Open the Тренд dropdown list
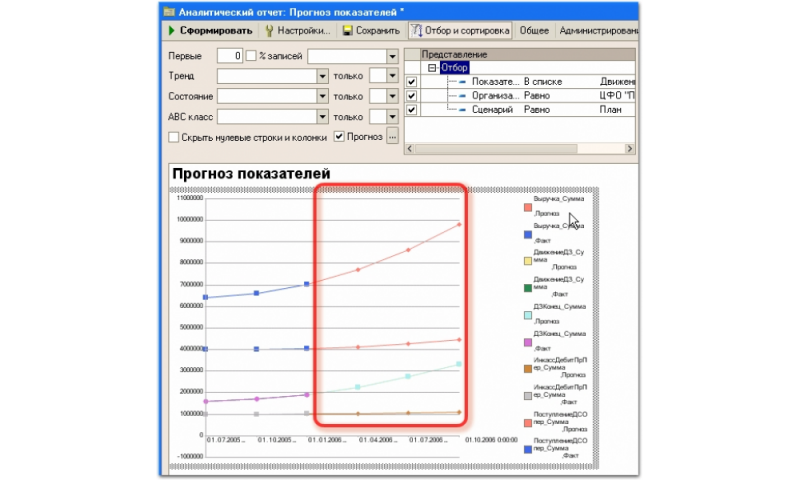The image size is (800, 480). (x=322, y=76)
